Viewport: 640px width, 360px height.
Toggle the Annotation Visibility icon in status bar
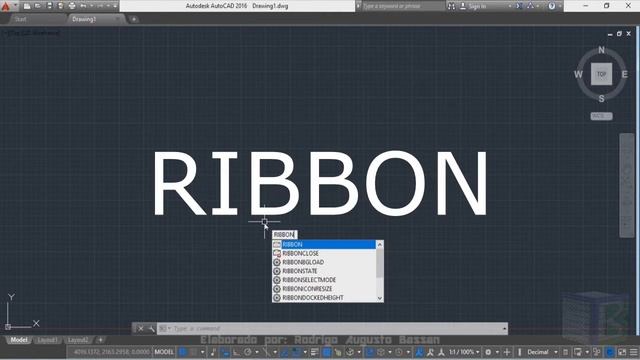click(x=419, y=352)
